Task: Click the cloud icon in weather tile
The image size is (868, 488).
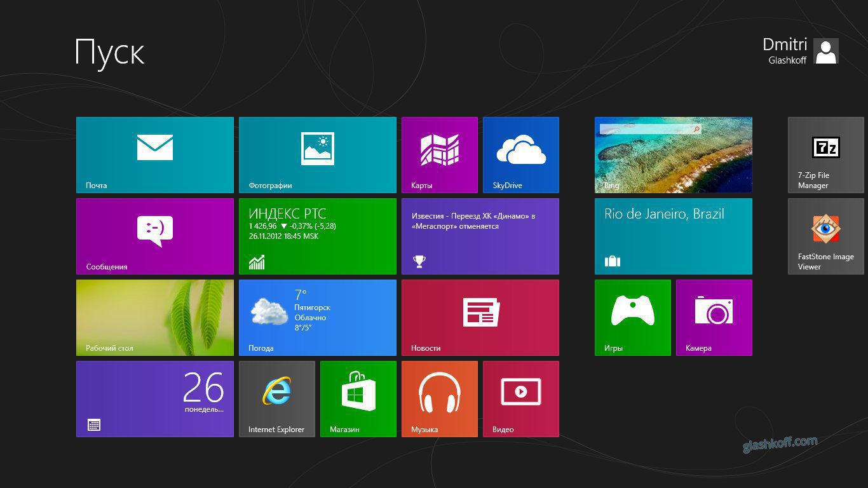Action: click(269, 311)
